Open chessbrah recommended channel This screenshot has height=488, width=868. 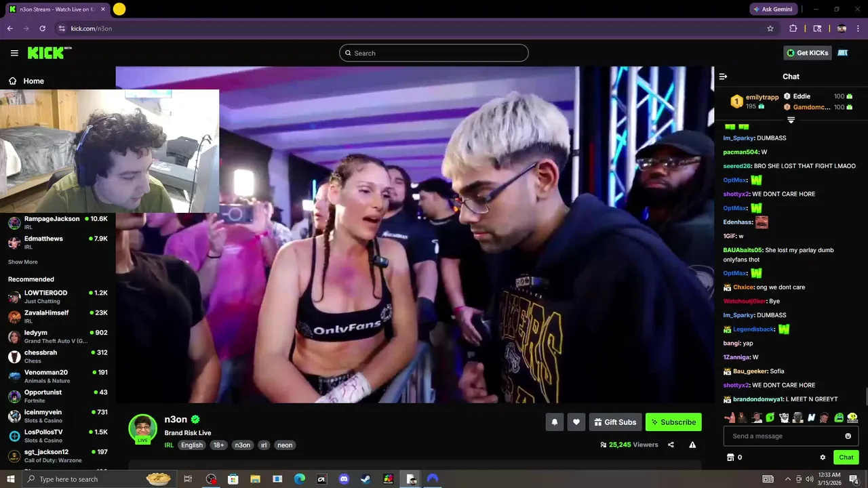click(x=58, y=356)
